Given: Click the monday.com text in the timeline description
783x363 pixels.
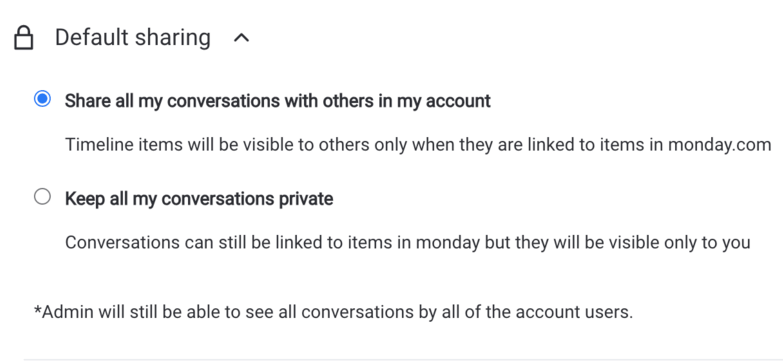Looking at the screenshot, I should coord(720,145).
